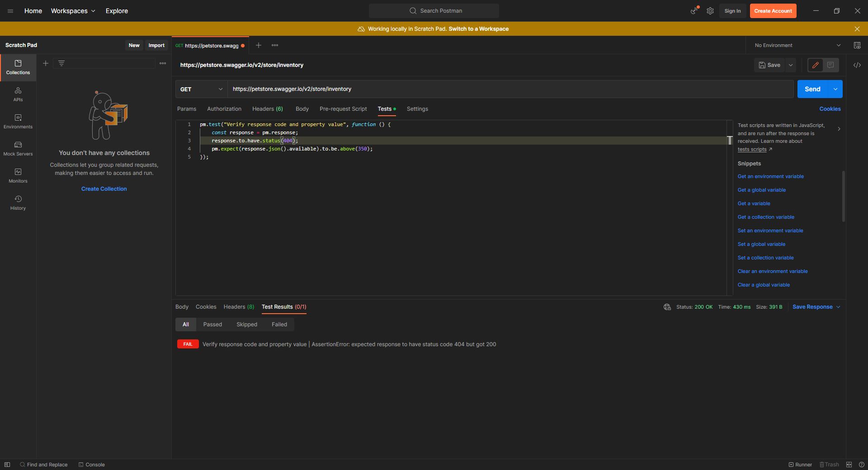868x470 pixels.
Task: Show response Headers (8) tab
Action: 239,307
